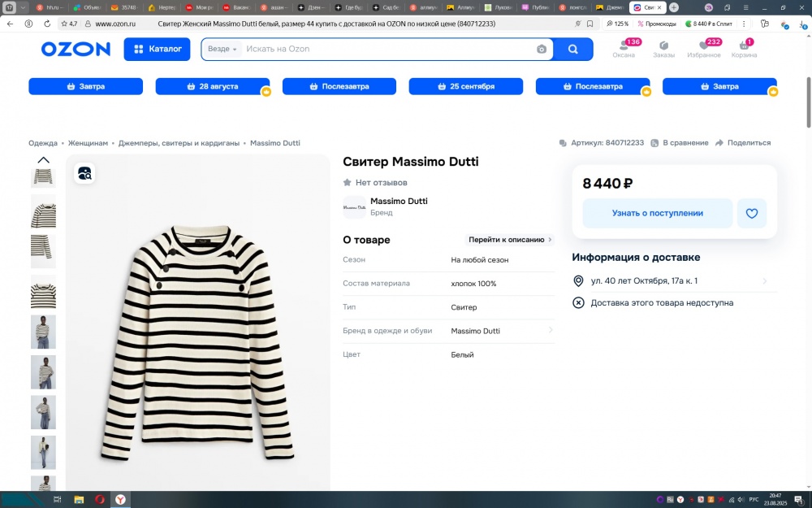Image resolution: width=812 pixels, height=508 pixels.
Task: Open the address bar three-dots menu
Action: tap(744, 24)
